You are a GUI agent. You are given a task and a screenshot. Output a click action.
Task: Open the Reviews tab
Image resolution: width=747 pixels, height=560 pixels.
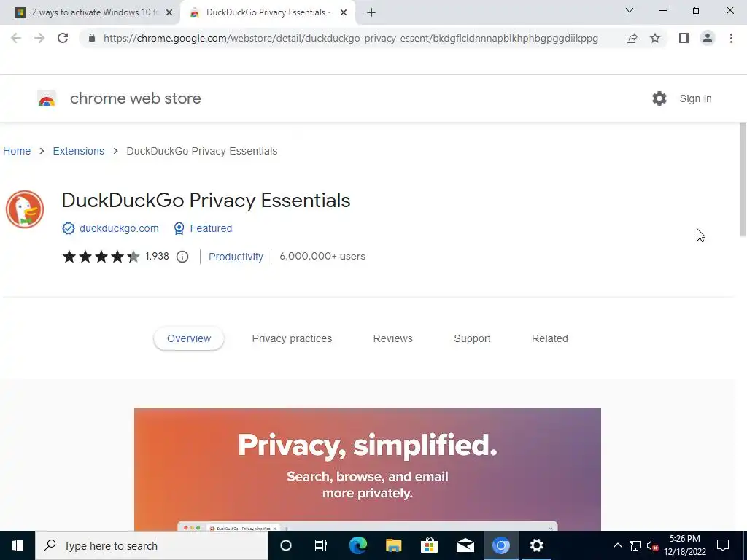tap(393, 338)
